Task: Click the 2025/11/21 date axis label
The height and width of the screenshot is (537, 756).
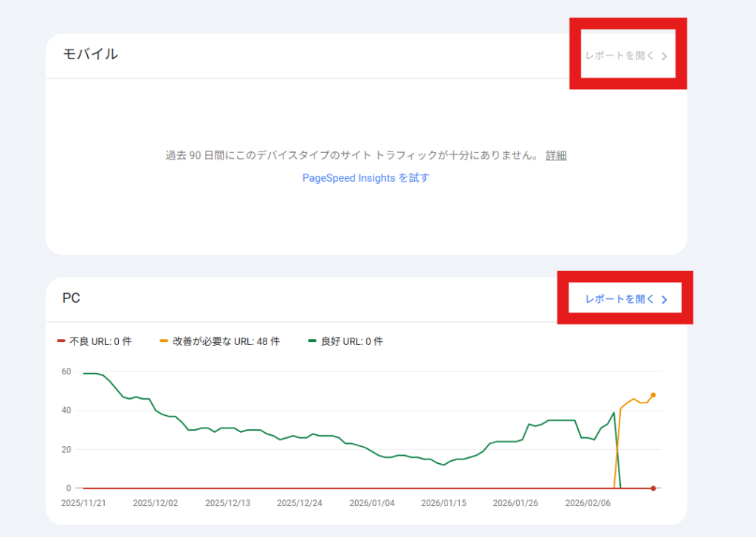Action: click(x=83, y=504)
